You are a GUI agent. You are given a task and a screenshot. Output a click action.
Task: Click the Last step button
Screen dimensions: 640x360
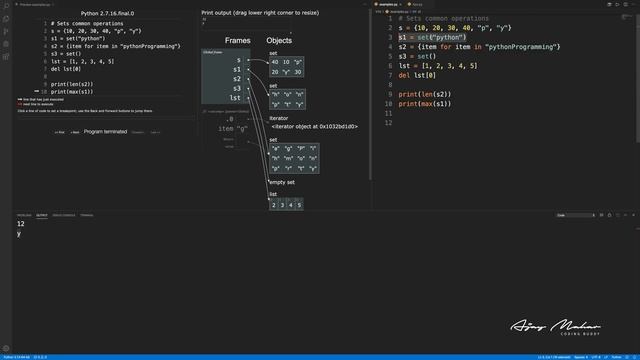coord(155,132)
